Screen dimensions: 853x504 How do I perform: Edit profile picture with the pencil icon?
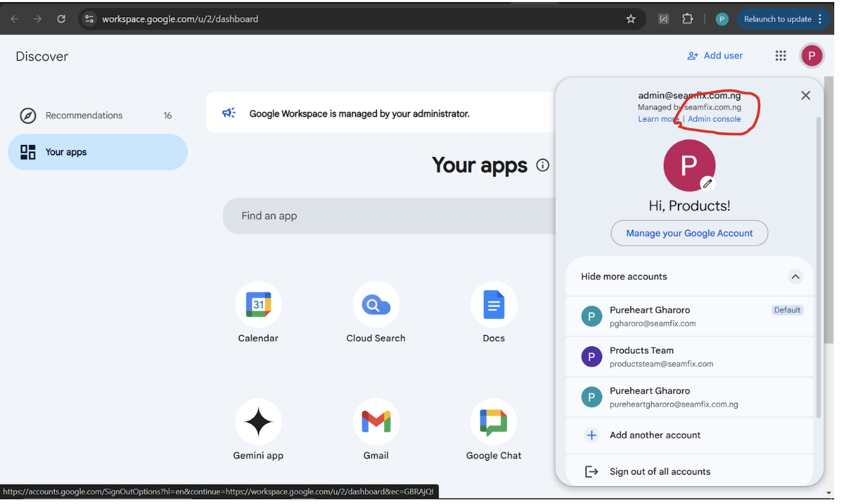pyautogui.click(x=707, y=183)
